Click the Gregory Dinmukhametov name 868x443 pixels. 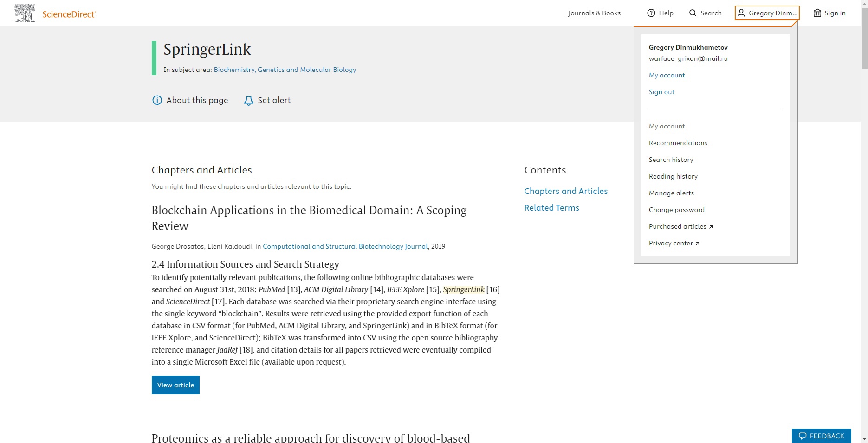(x=688, y=47)
